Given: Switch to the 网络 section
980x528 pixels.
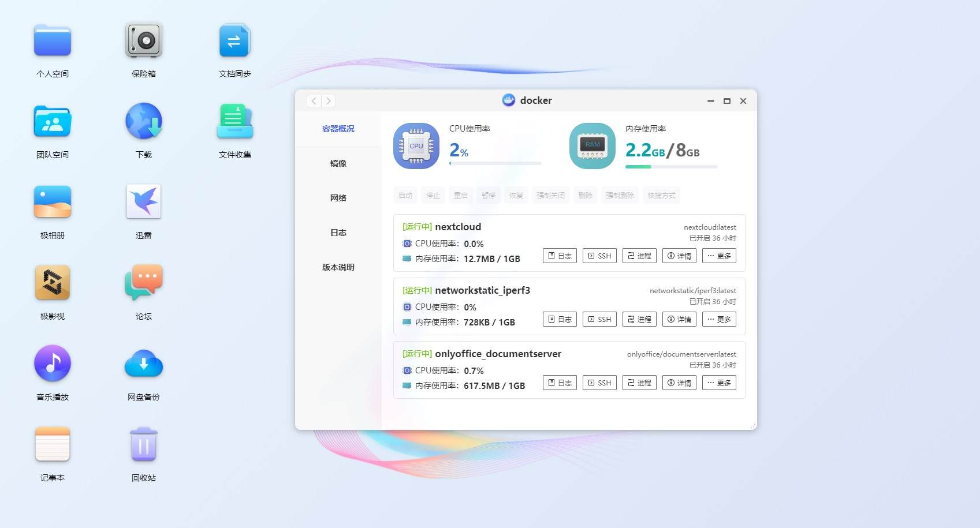Looking at the screenshot, I should (338, 198).
